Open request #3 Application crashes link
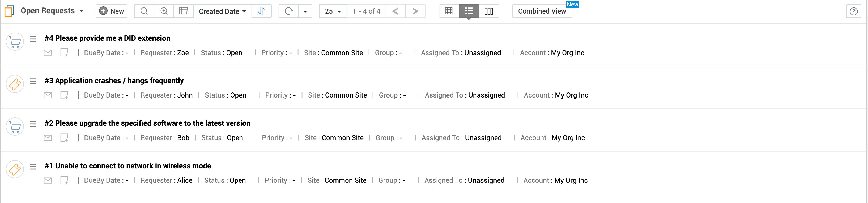 114,81
